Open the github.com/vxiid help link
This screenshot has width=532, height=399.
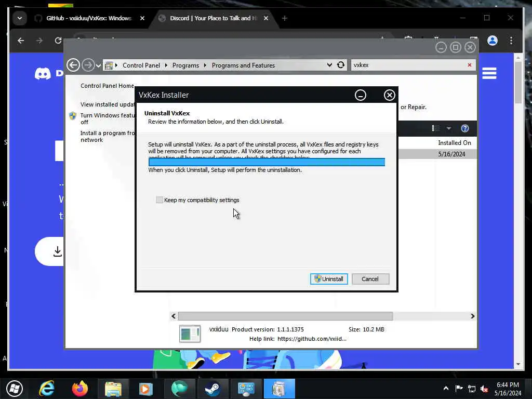(x=312, y=339)
